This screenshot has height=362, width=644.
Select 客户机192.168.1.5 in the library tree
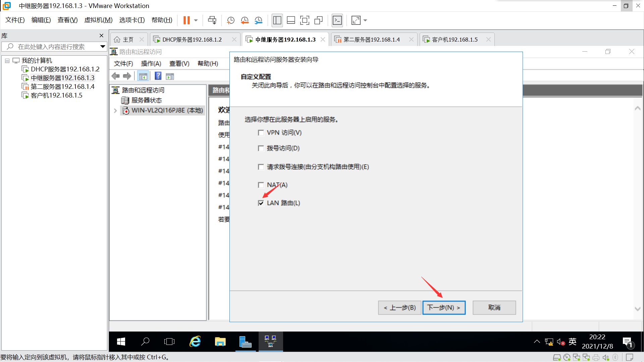pyautogui.click(x=56, y=96)
